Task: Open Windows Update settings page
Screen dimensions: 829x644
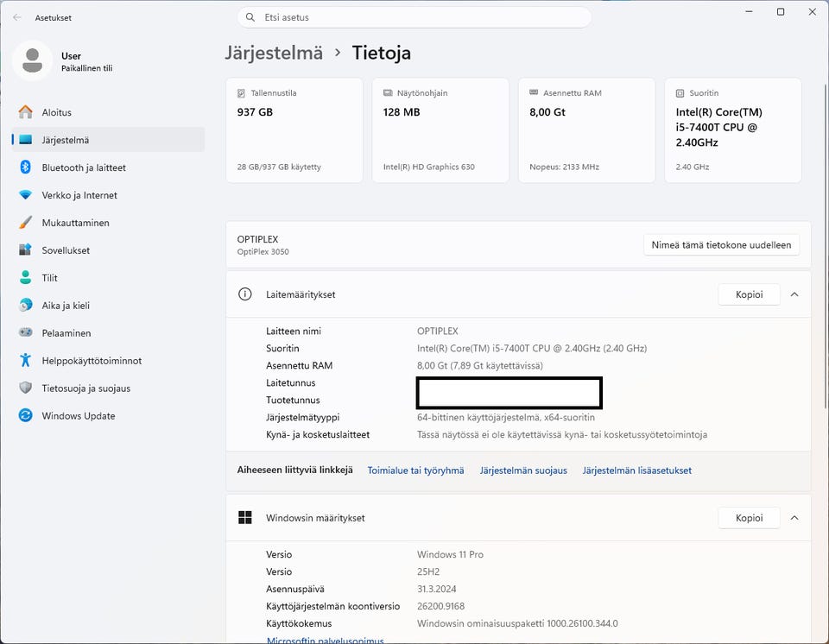Action: click(x=108, y=415)
